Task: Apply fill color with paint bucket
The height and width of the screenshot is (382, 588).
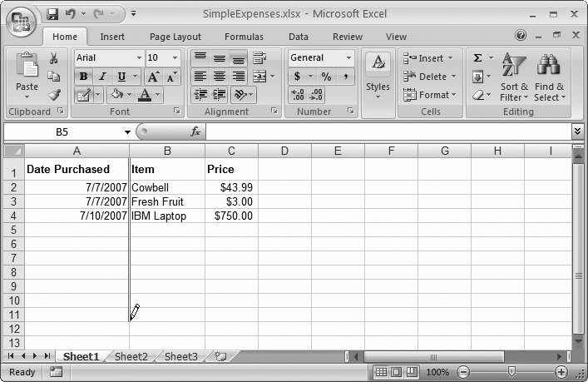Action: [117, 95]
